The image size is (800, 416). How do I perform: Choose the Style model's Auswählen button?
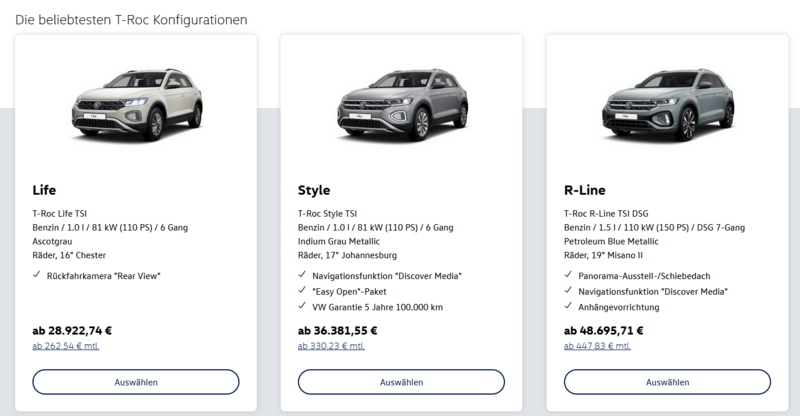[402, 382]
